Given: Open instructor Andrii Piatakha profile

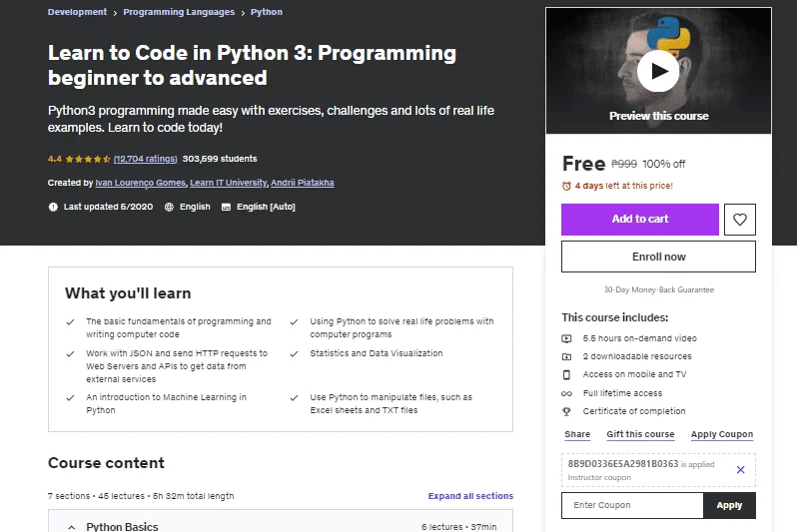Looking at the screenshot, I should click(303, 183).
